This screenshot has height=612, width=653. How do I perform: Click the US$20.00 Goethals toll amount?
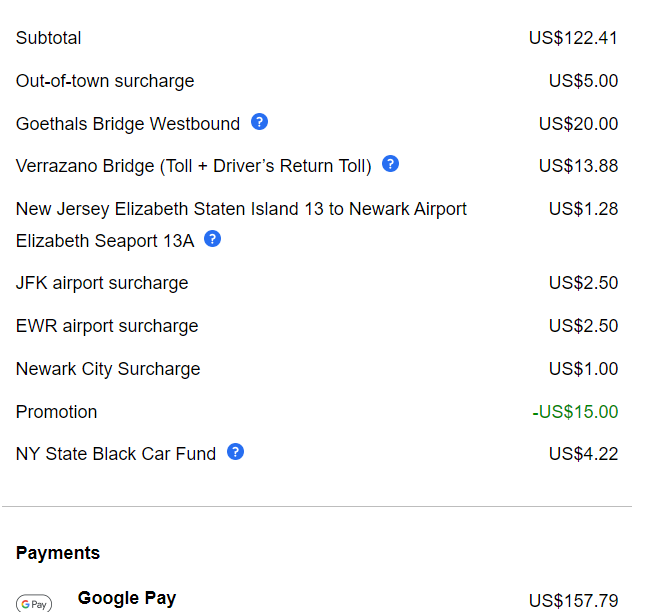[x=578, y=124]
